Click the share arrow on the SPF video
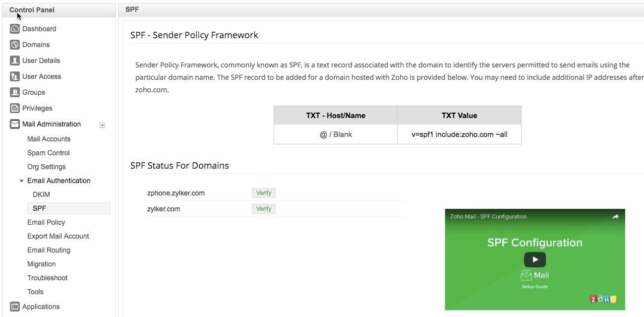The width and height of the screenshot is (644, 317). 616,217
